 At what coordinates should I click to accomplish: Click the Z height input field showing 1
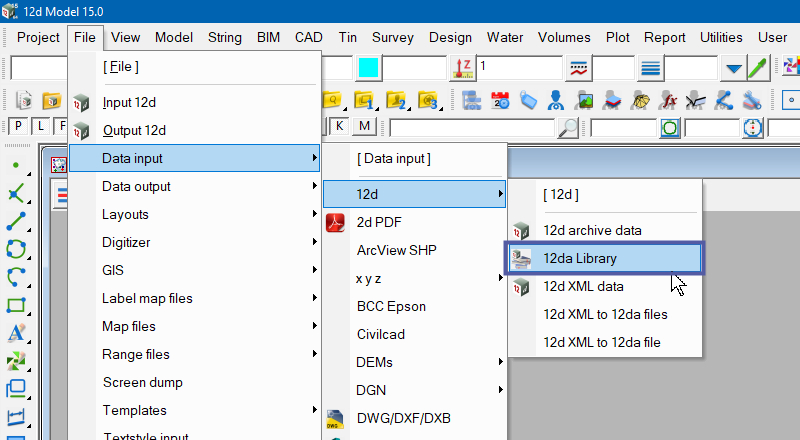click(519, 68)
